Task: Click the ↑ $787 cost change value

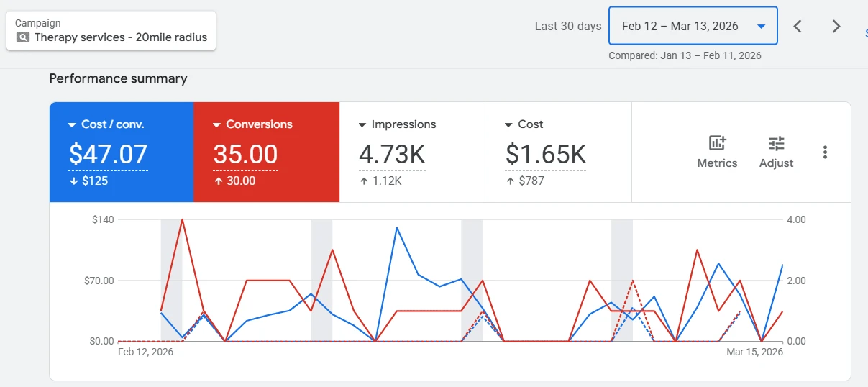Action: [525, 181]
